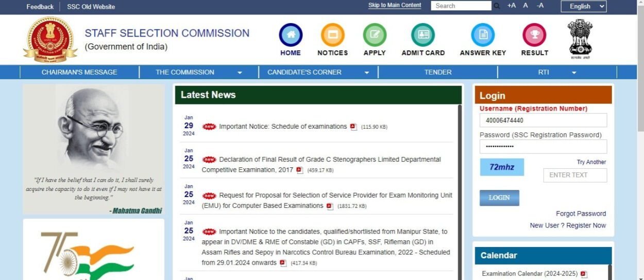This screenshot has width=644, height=280.
Task: Open the RESULT trophy icon
Action: click(534, 35)
